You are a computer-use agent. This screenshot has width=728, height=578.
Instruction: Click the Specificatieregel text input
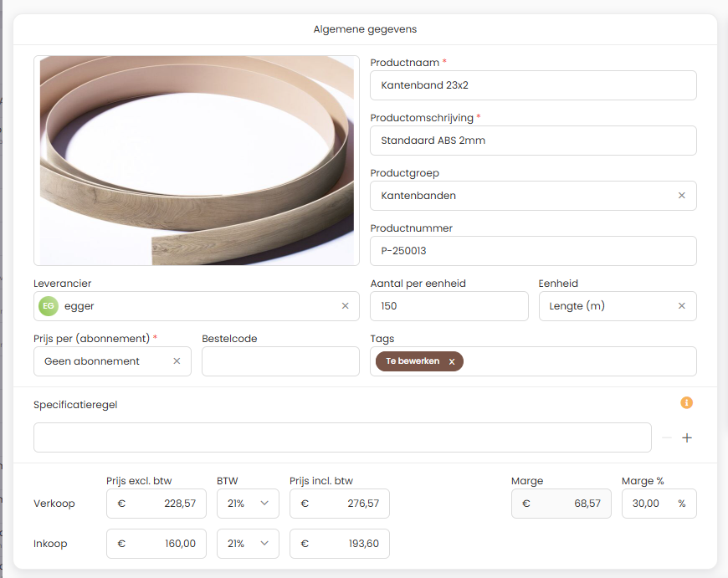click(342, 437)
